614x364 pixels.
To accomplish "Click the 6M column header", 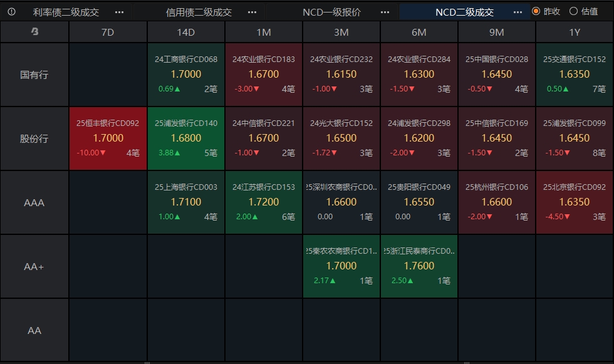I will point(419,32).
